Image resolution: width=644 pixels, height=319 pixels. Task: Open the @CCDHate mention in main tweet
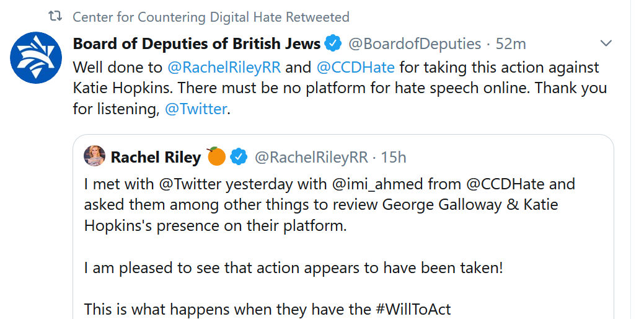tap(356, 67)
